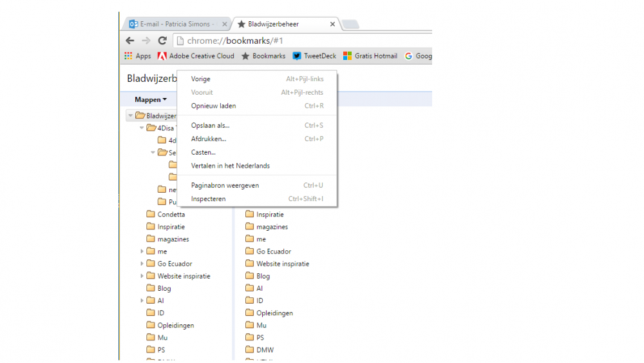Image resolution: width=644 pixels, height=363 pixels.
Task: Open a new tab button
Action: pyautogui.click(x=350, y=25)
